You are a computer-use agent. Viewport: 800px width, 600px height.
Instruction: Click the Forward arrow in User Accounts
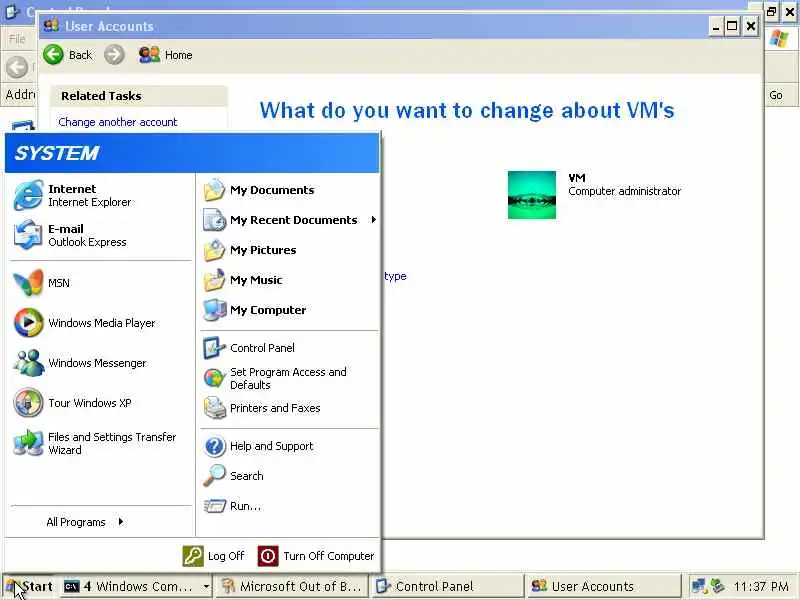coord(114,55)
